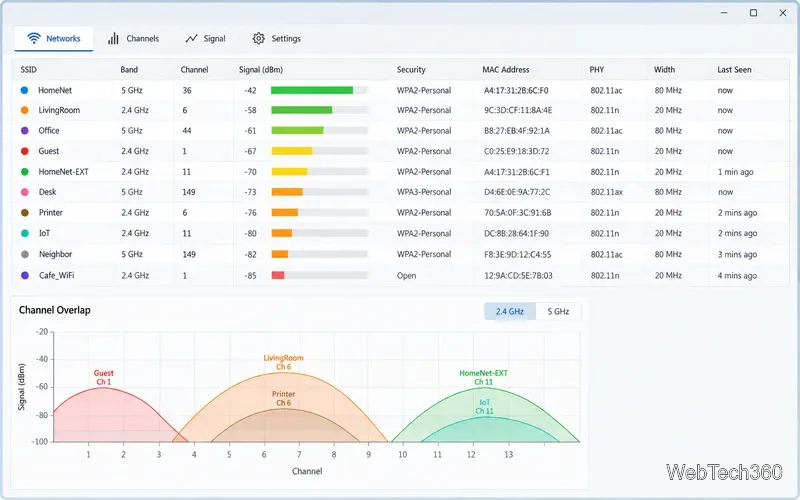Click the -42 signal value
The image size is (800, 500).
[250, 90]
